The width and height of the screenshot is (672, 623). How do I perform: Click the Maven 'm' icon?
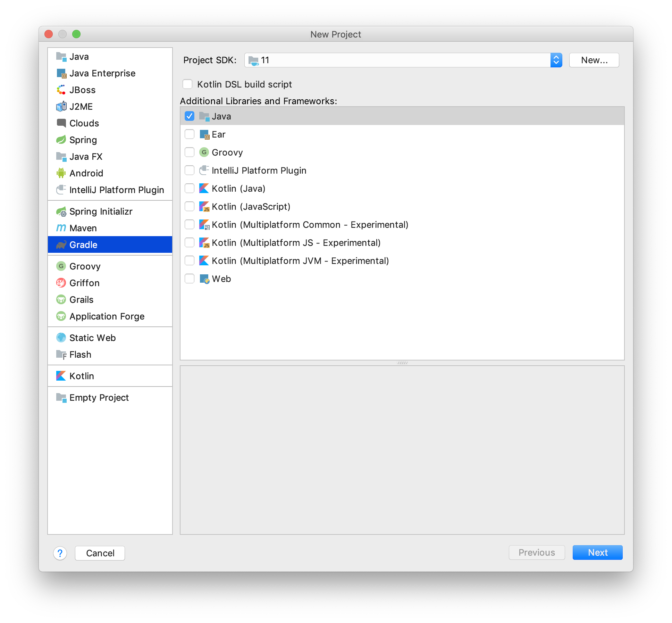tap(61, 228)
